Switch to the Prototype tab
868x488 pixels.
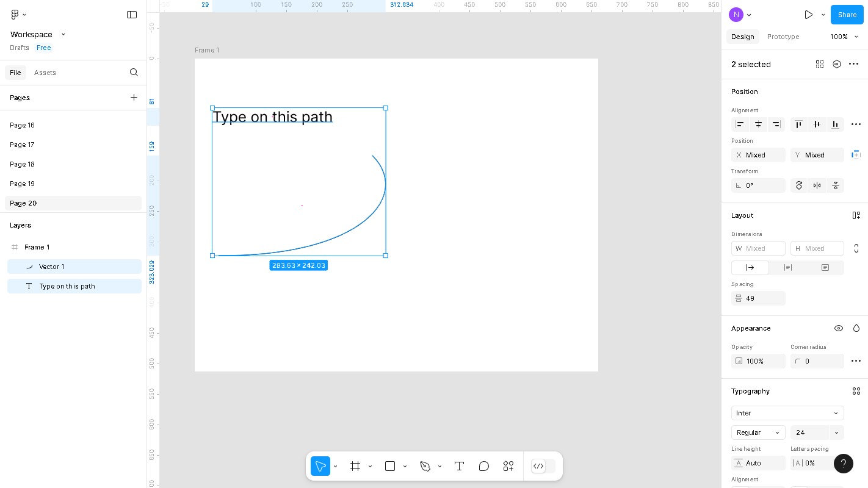[783, 37]
